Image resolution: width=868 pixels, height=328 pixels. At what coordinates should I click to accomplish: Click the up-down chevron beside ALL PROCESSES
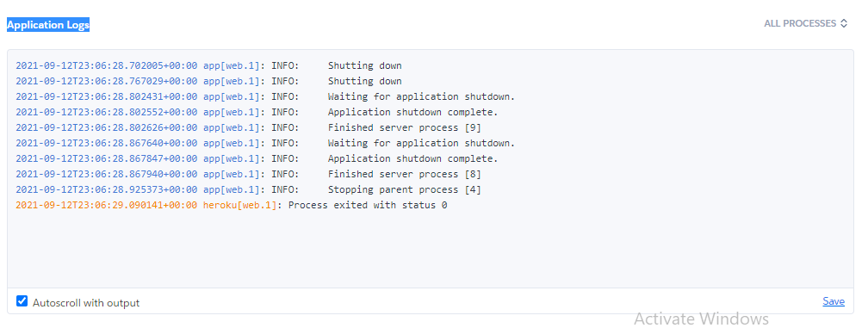coord(844,23)
